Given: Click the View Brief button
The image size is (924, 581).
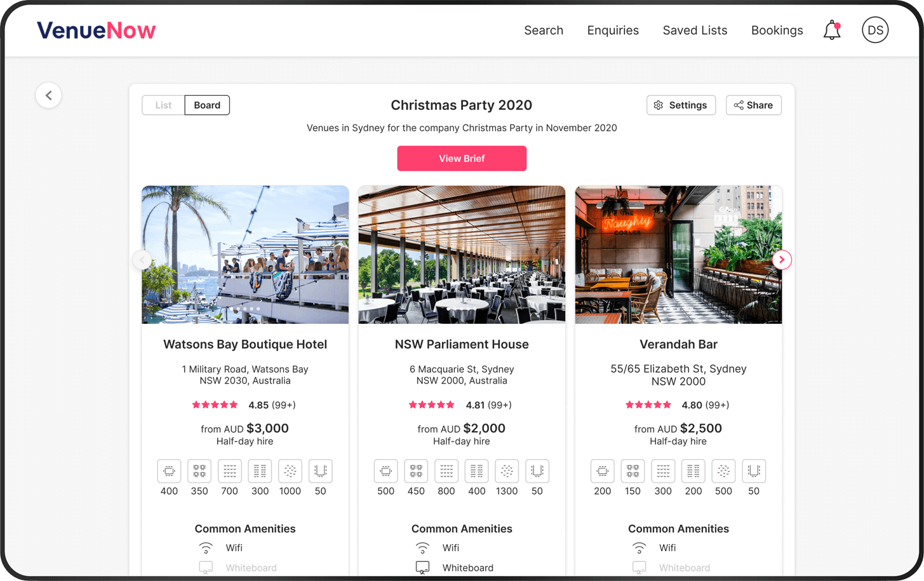Looking at the screenshot, I should [x=462, y=159].
